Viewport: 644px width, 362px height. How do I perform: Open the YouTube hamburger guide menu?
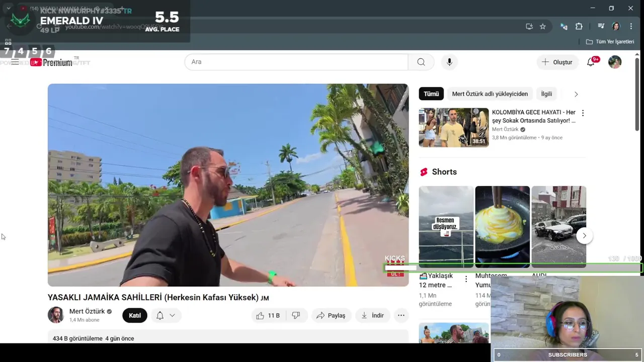tap(15, 62)
